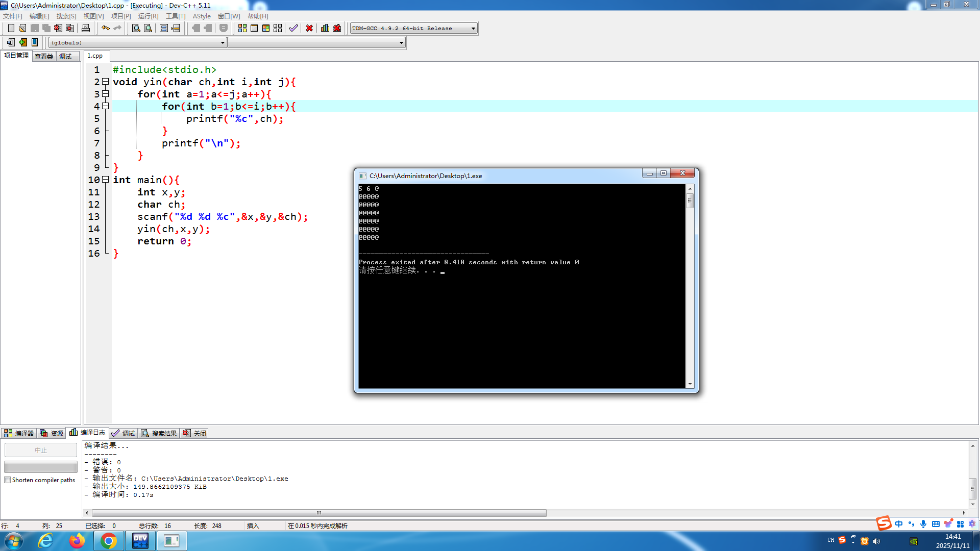Click the profile analysis bar chart icon
Viewport: 980px width, 551px height.
click(x=325, y=28)
